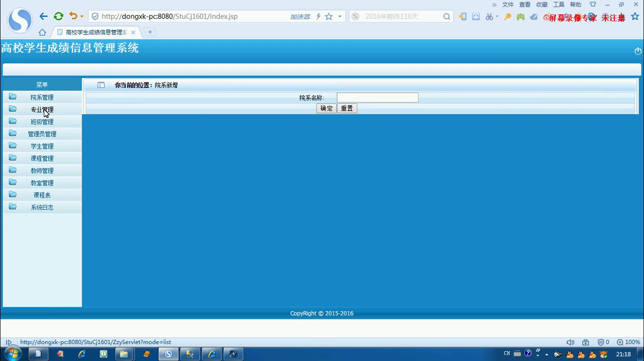The width and height of the screenshot is (644, 361).
Task: Open the dropdown beside the scissors icon
Action: 497,17
